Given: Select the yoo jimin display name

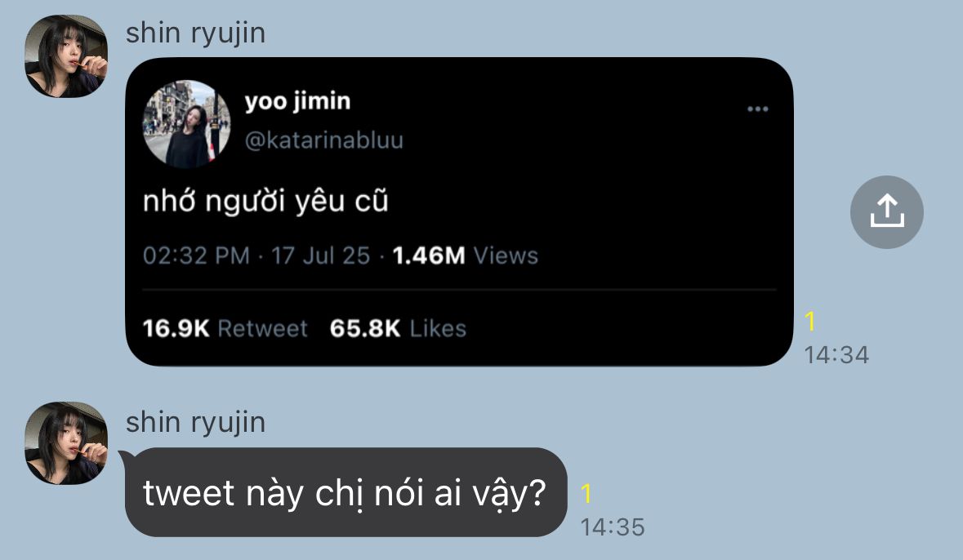Looking at the screenshot, I should 297,101.
